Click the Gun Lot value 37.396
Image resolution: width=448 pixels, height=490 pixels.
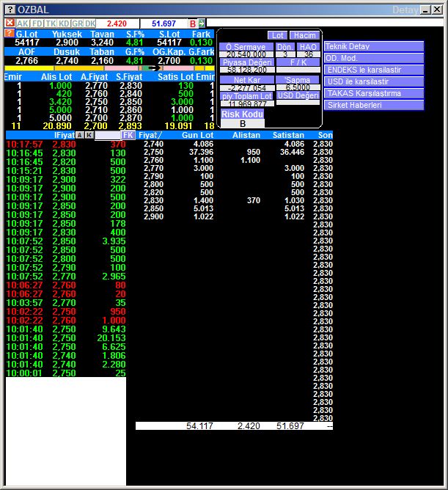coord(201,152)
